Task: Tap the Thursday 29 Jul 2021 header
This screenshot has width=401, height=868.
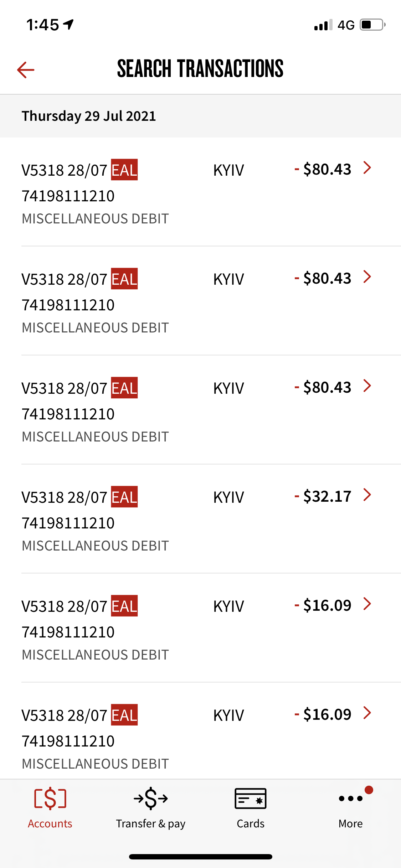Action: 89,116
